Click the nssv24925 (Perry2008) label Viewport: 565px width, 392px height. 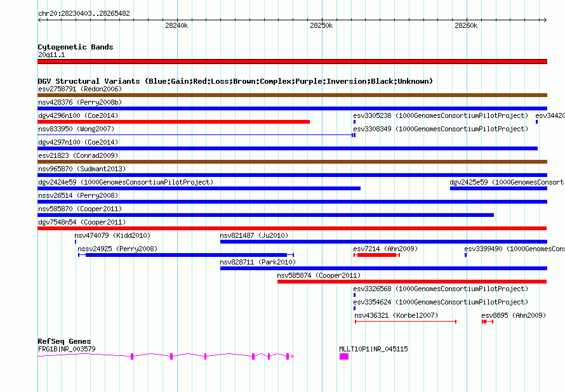117,249
